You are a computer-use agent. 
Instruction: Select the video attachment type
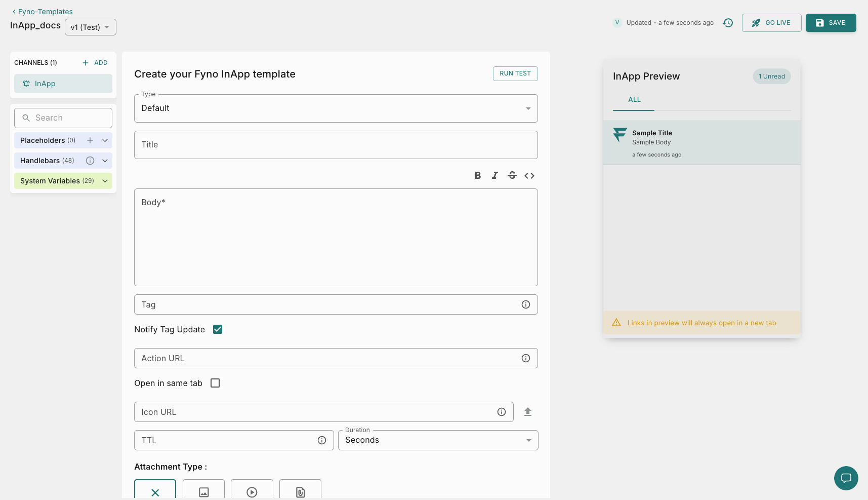pos(252,491)
